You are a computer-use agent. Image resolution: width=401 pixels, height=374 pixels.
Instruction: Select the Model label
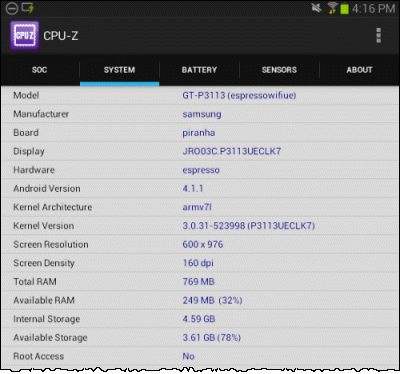pyautogui.click(x=26, y=95)
